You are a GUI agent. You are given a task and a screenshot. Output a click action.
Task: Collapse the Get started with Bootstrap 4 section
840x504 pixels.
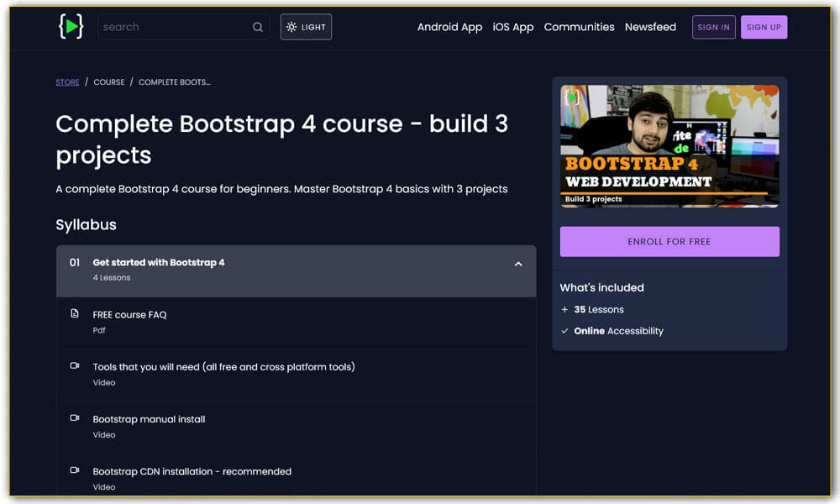[x=296, y=270]
